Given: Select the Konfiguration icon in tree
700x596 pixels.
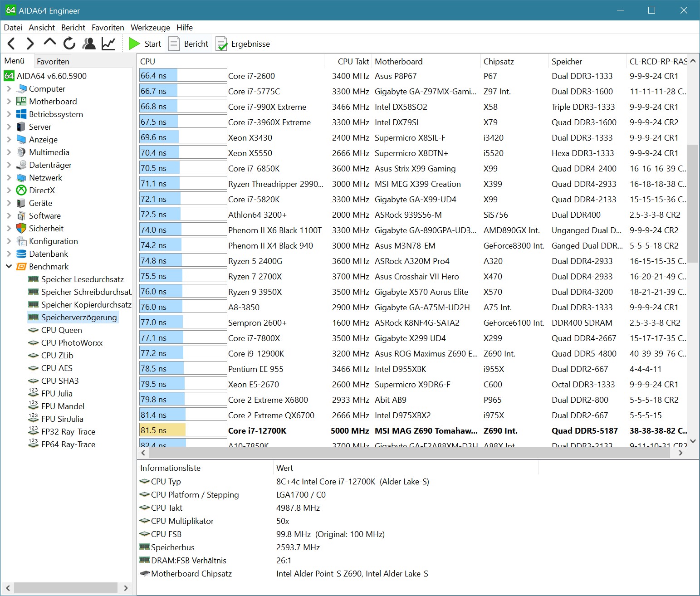Looking at the screenshot, I should [21, 241].
